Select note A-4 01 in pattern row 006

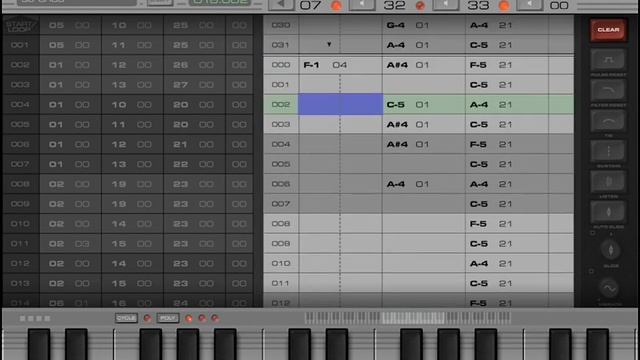coord(407,184)
